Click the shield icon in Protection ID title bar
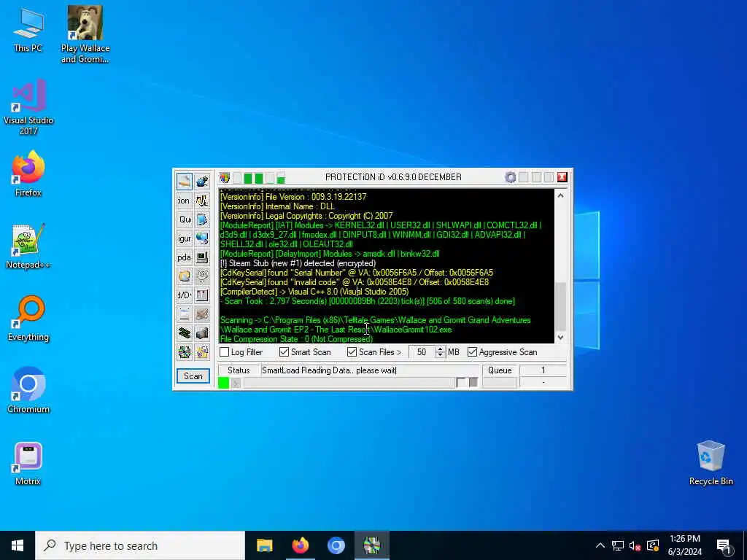 (225, 178)
